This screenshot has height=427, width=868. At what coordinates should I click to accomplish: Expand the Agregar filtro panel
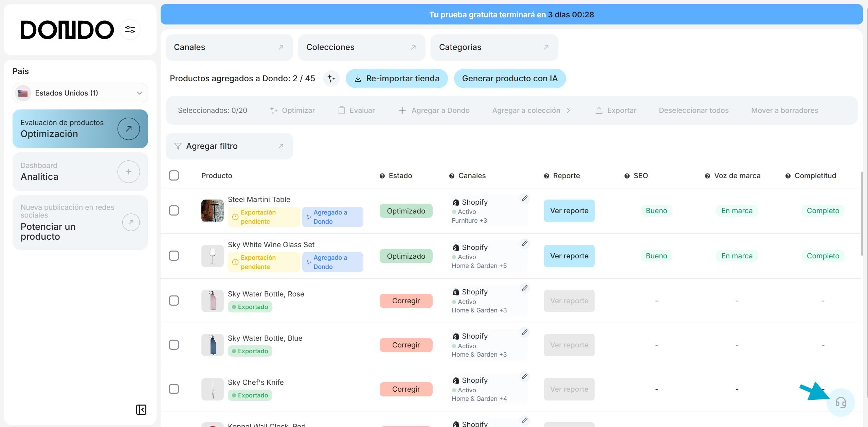[229, 146]
